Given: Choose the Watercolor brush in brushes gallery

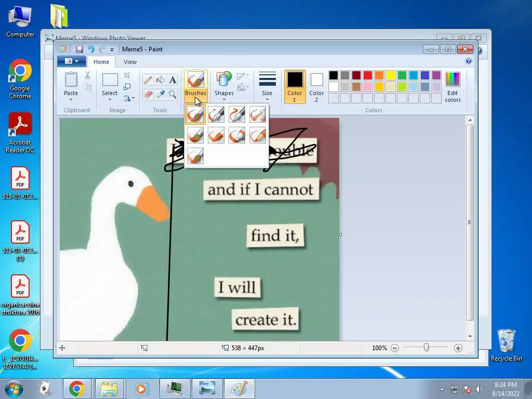Looking at the screenshot, I should [195, 156].
